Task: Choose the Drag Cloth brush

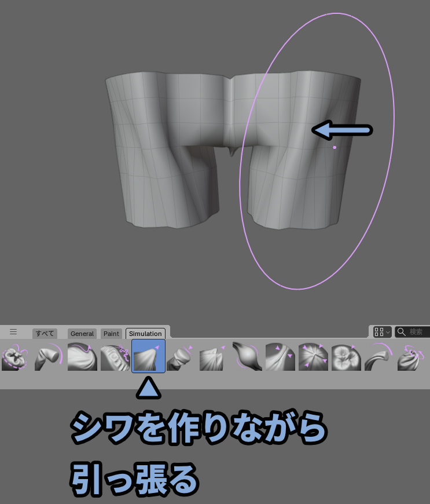Action: click(82, 356)
